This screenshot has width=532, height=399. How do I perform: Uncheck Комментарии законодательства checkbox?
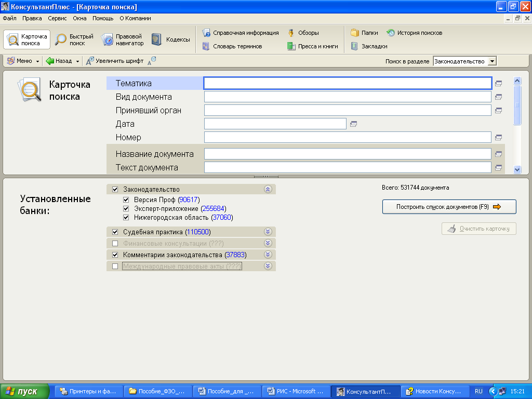pyautogui.click(x=115, y=255)
